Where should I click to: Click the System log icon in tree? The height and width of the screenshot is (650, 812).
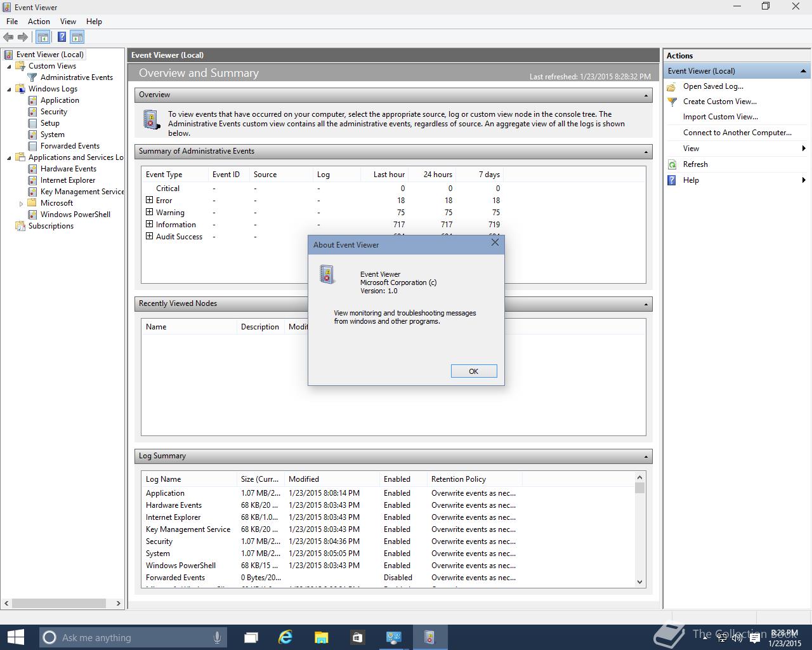tap(32, 135)
